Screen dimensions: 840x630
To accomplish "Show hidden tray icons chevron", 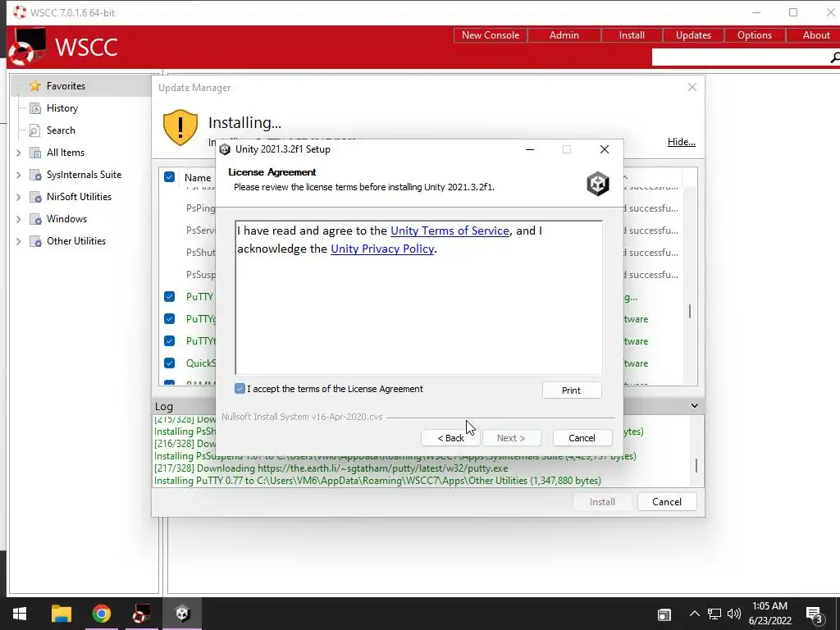I will coord(694,614).
